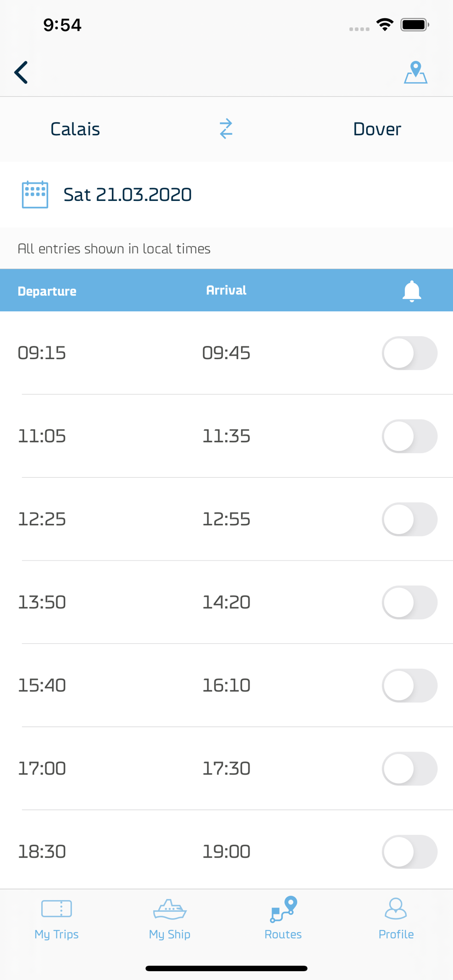Tap the back arrow icon
The height and width of the screenshot is (980, 453).
click(21, 73)
